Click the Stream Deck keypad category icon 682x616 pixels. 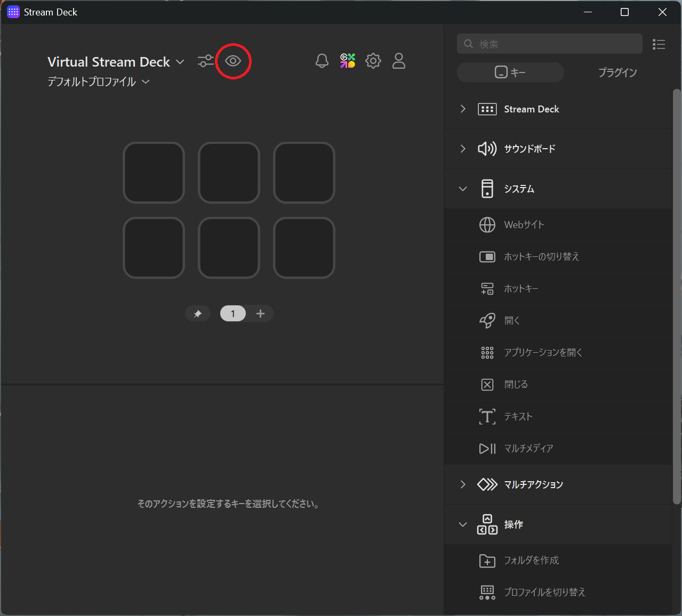[487, 109]
